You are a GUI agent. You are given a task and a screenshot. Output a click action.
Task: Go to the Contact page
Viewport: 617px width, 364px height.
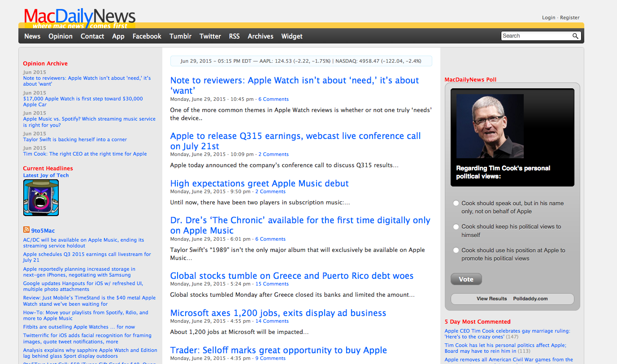click(92, 36)
